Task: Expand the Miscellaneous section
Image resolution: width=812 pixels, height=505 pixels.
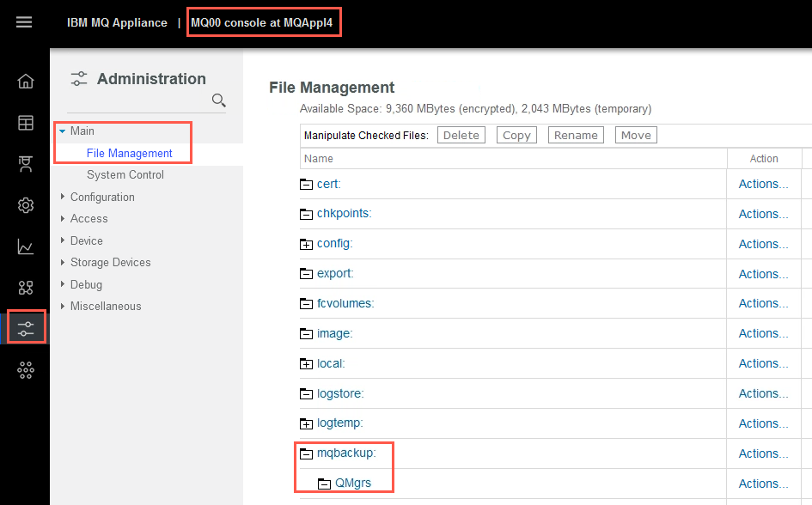Action: [62, 306]
